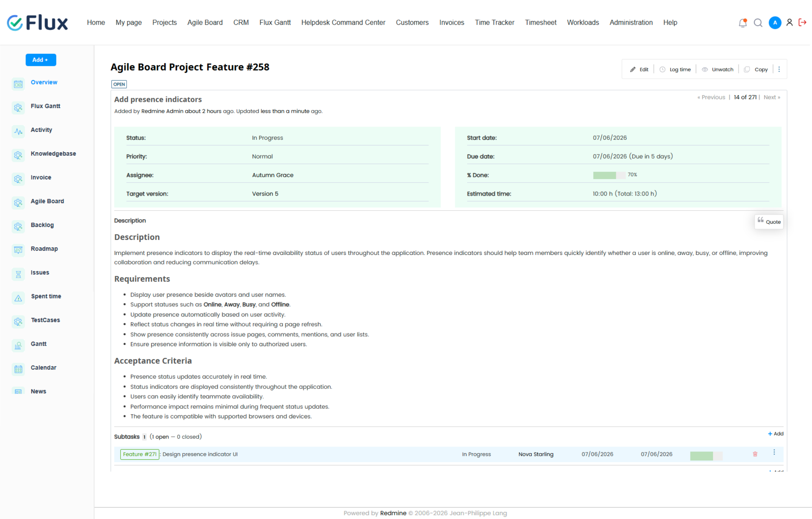The width and height of the screenshot is (812, 519).
Task: Click the Invoice sidebar icon
Action: [x=18, y=179]
